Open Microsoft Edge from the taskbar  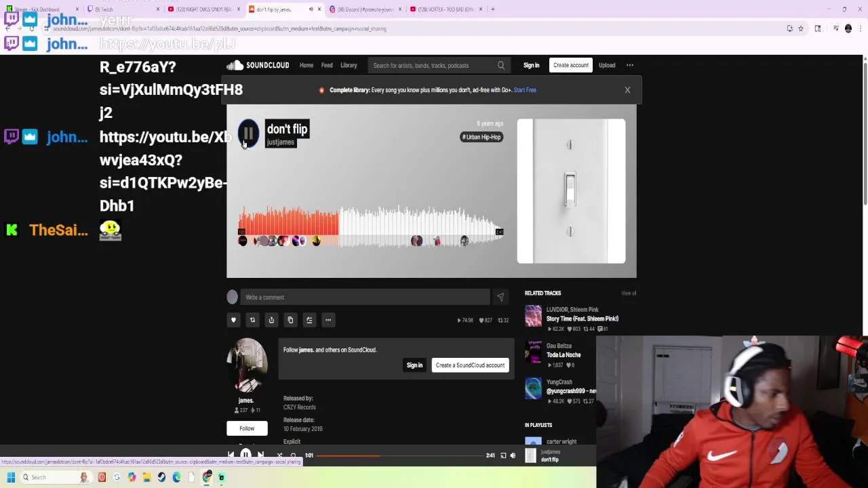[176, 477]
